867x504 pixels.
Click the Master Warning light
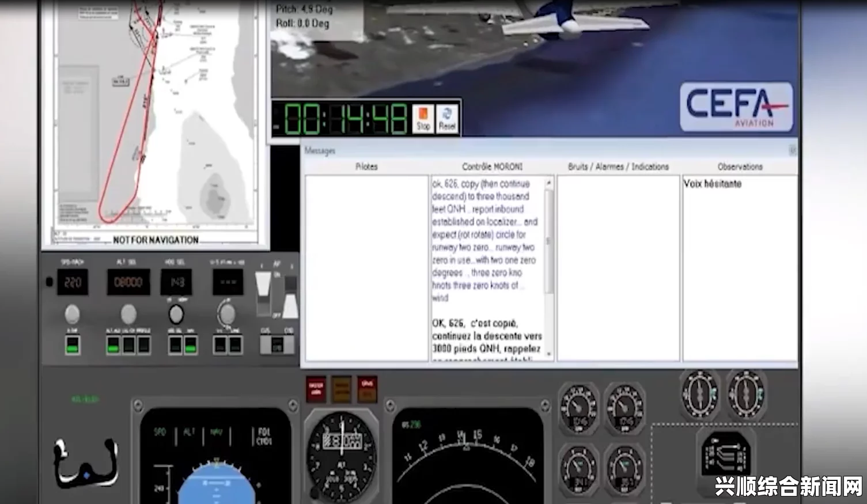click(x=316, y=389)
